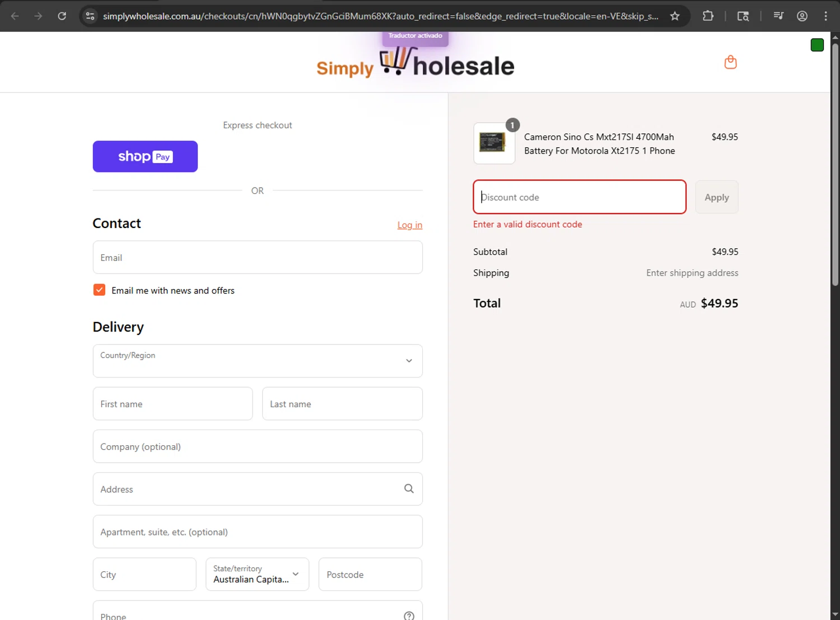Open the tab search icon in toolbar
This screenshot has width=840, height=620.
743,16
